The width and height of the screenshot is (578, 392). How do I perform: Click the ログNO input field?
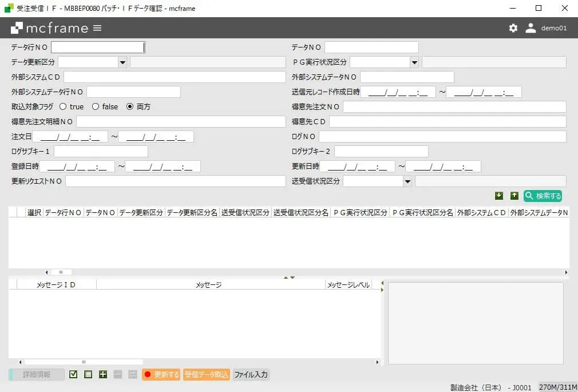point(442,136)
